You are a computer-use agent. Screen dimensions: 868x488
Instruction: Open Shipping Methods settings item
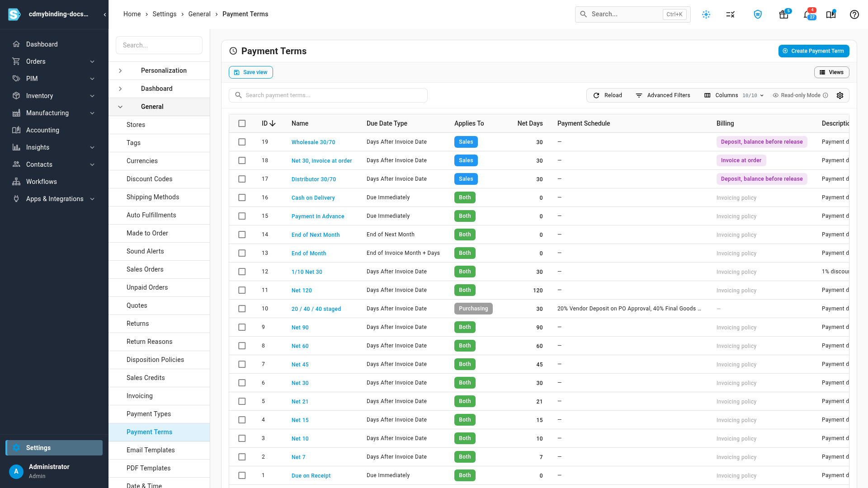tap(159, 197)
